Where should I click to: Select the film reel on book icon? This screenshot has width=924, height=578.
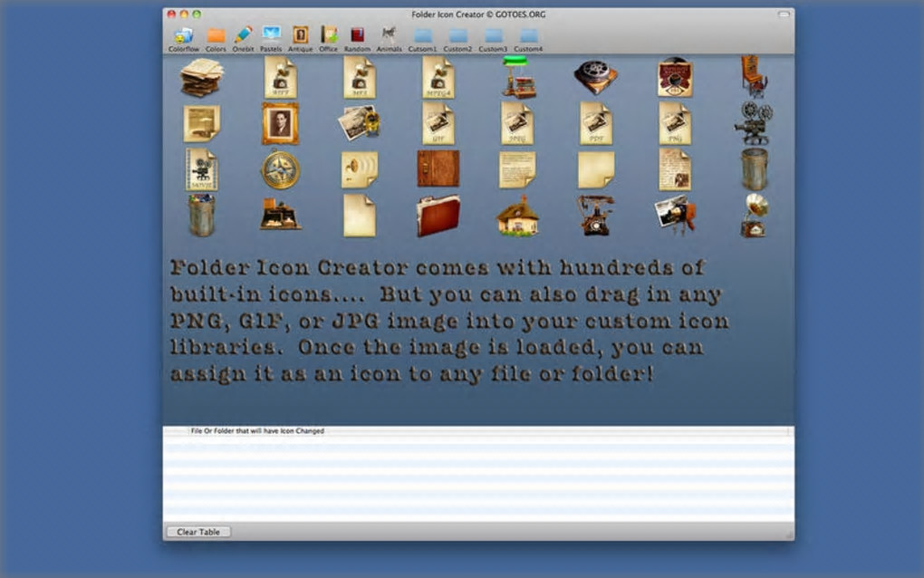pos(596,77)
